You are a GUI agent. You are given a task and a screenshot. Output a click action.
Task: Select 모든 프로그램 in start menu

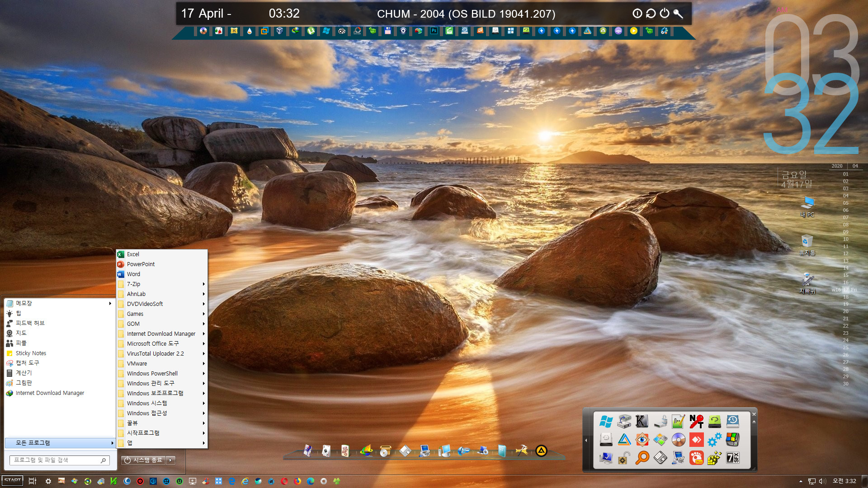point(60,443)
